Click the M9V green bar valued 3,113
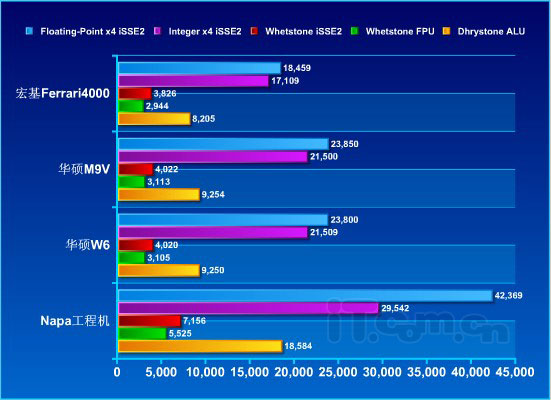Viewport: 551px width, 400px height. pos(132,182)
